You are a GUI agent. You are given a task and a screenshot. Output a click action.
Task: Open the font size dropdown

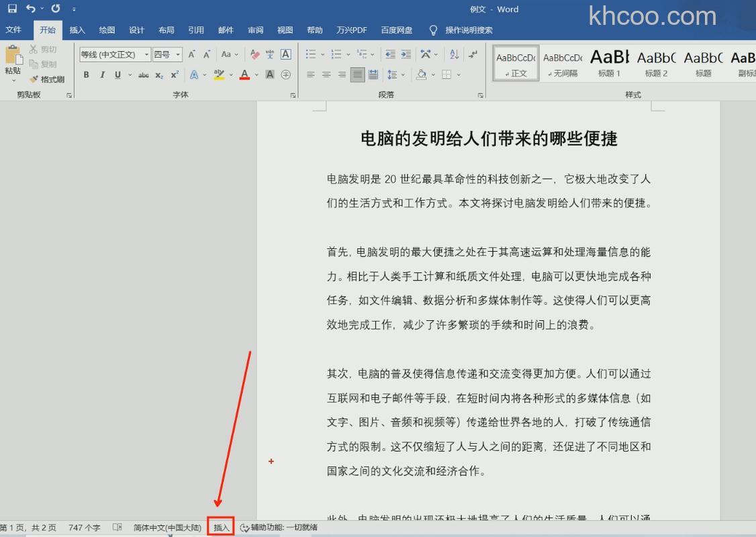pyautogui.click(x=178, y=54)
